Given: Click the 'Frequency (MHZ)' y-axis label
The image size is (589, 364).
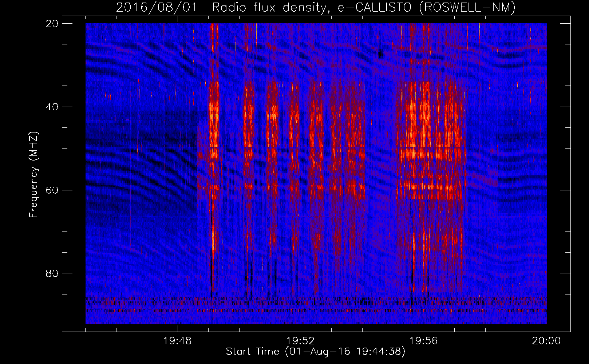Looking at the screenshot, I should 33,175.
